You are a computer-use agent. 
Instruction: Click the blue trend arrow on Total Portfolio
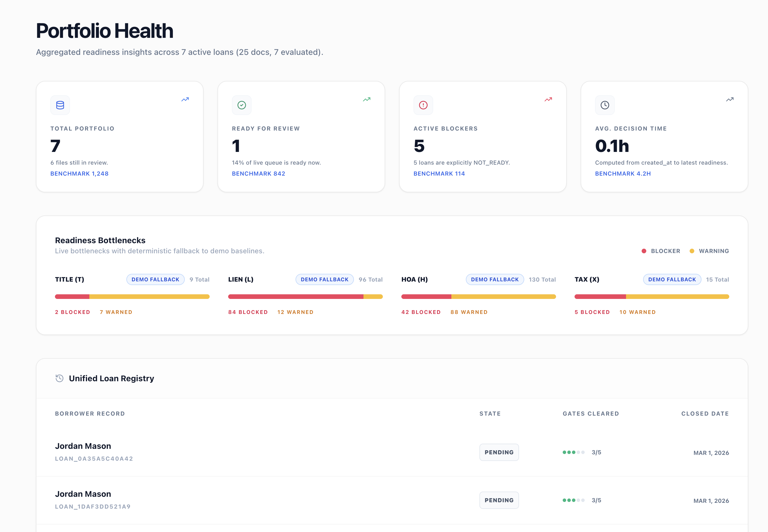tap(185, 99)
